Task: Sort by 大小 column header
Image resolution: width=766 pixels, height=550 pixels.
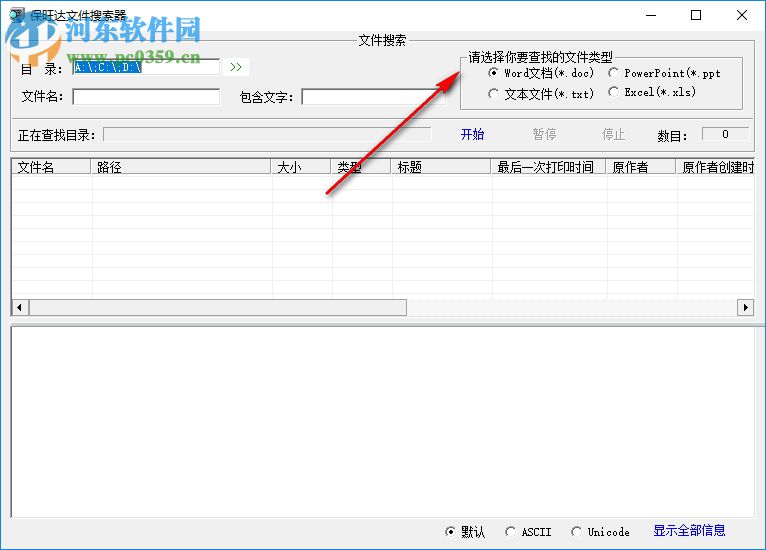Action: (301, 167)
